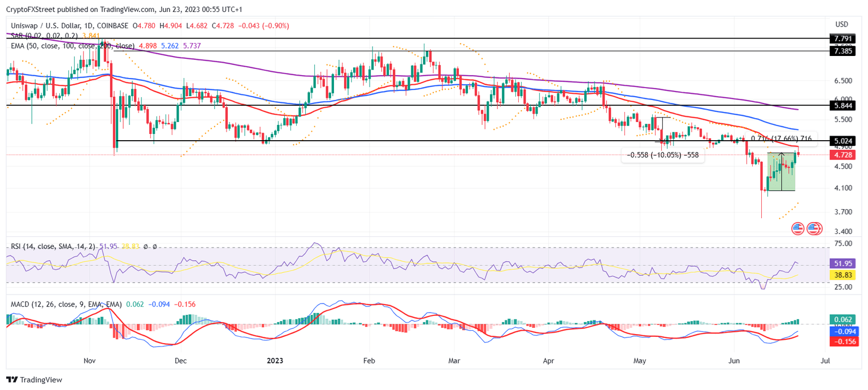Select the overlapping US flag event icons
This screenshot has height=390, width=868.
(814, 228)
